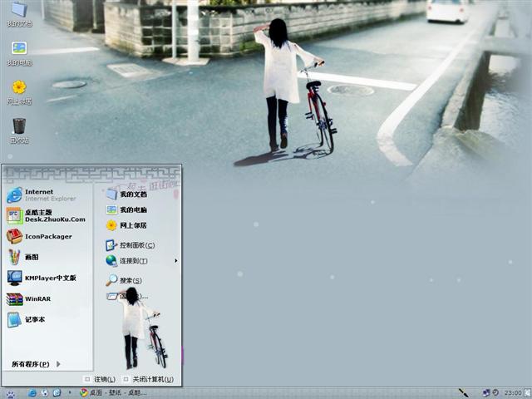The width and height of the screenshot is (532, 399).
Task: Launch Internet Explorer from the start menu
Action: coord(41,195)
